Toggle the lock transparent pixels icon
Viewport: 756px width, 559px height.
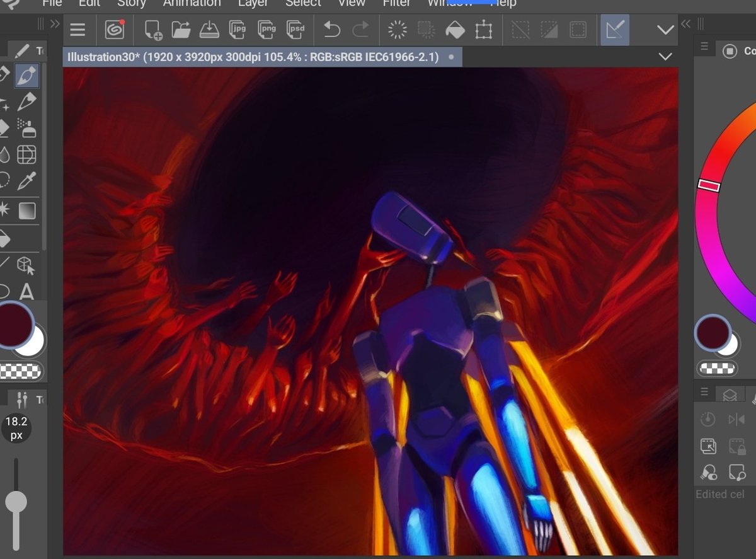pyautogui.click(x=736, y=446)
